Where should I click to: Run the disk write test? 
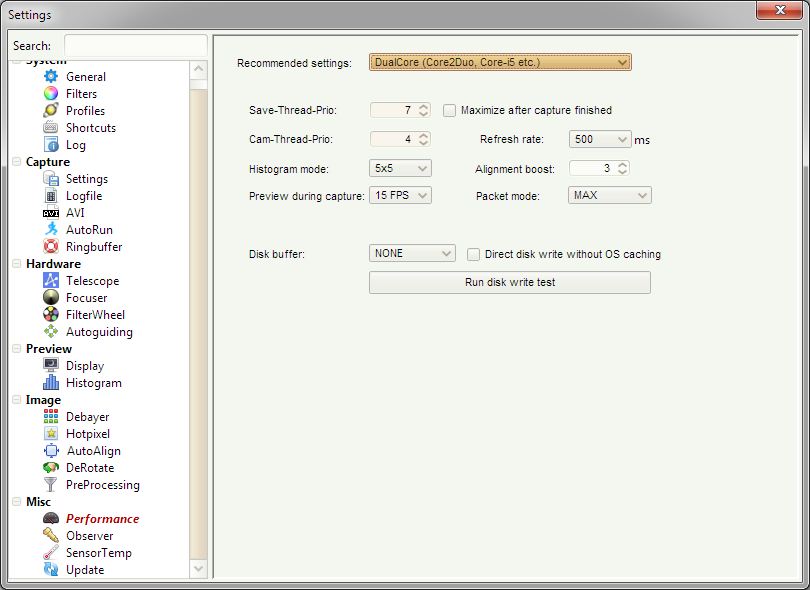tap(510, 282)
